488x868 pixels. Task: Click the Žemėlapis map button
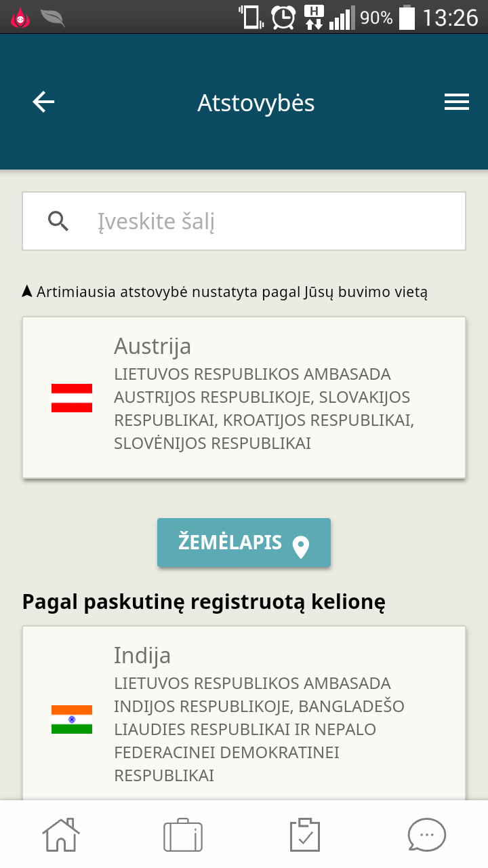click(x=244, y=542)
